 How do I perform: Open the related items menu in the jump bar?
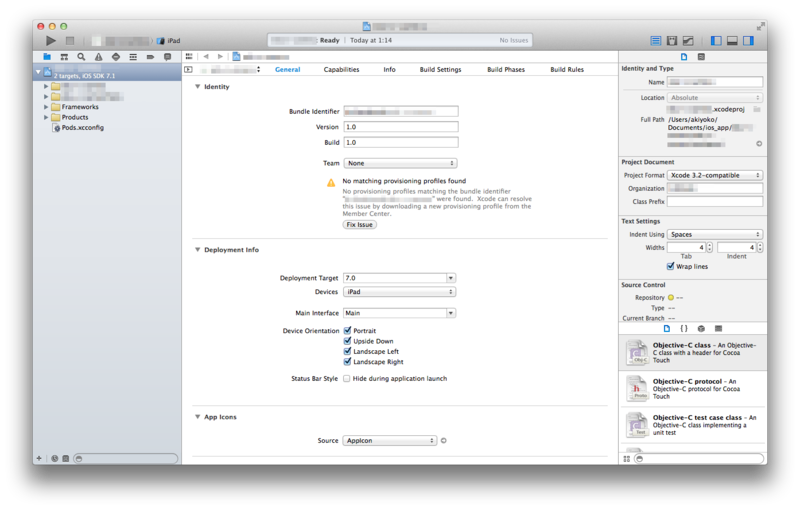click(x=189, y=57)
